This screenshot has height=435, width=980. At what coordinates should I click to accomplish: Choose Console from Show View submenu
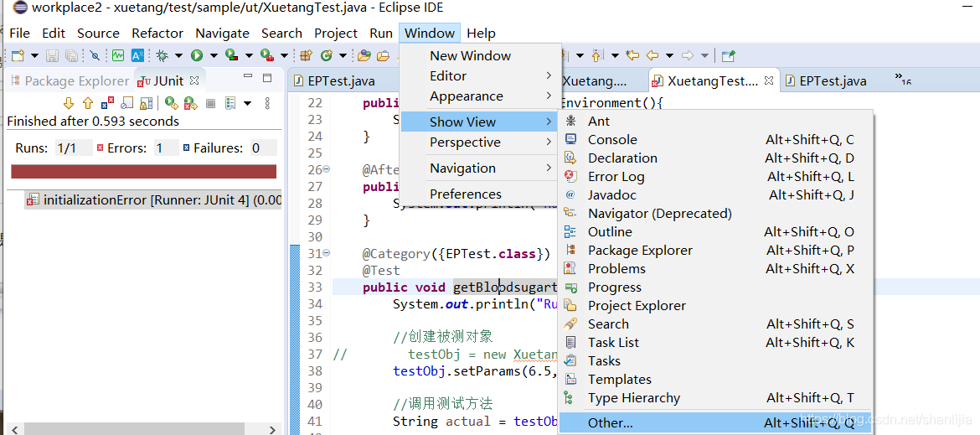tap(714, 139)
